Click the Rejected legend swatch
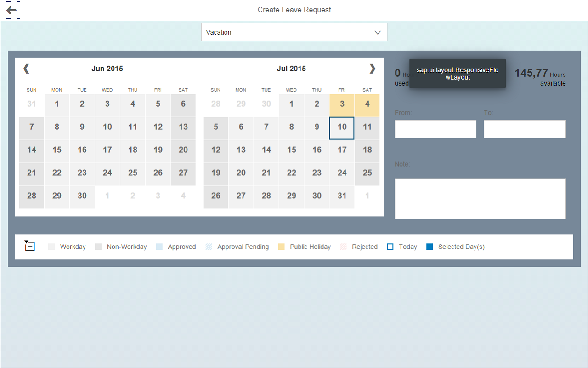This screenshot has height=368, width=588. coord(343,247)
